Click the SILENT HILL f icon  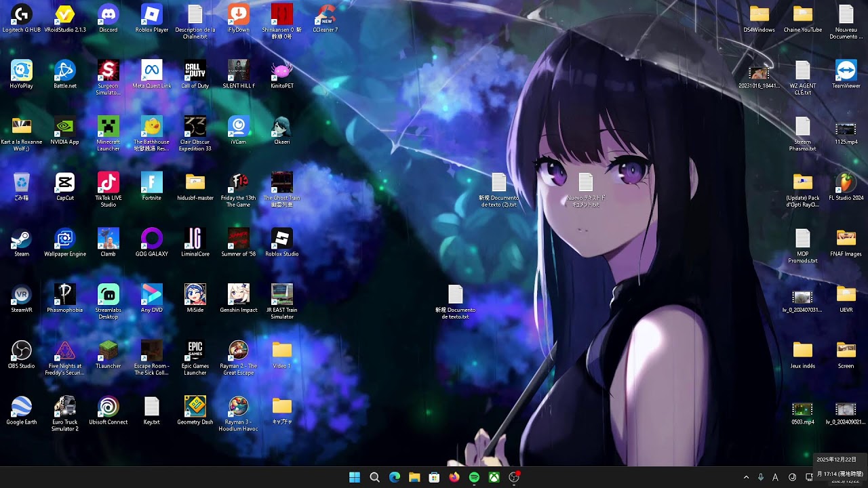[239, 75]
